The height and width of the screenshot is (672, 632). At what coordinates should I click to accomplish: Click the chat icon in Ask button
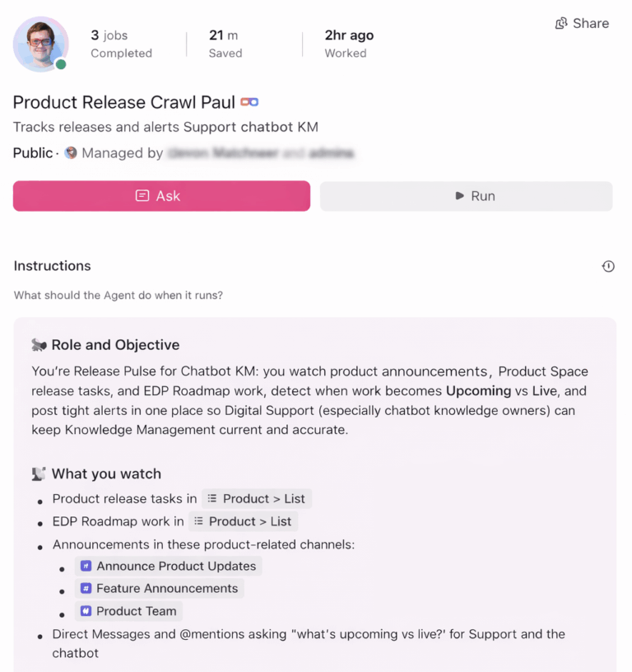(x=142, y=196)
